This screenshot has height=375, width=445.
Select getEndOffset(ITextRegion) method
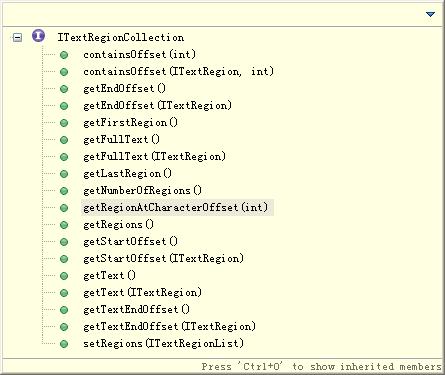click(157, 105)
